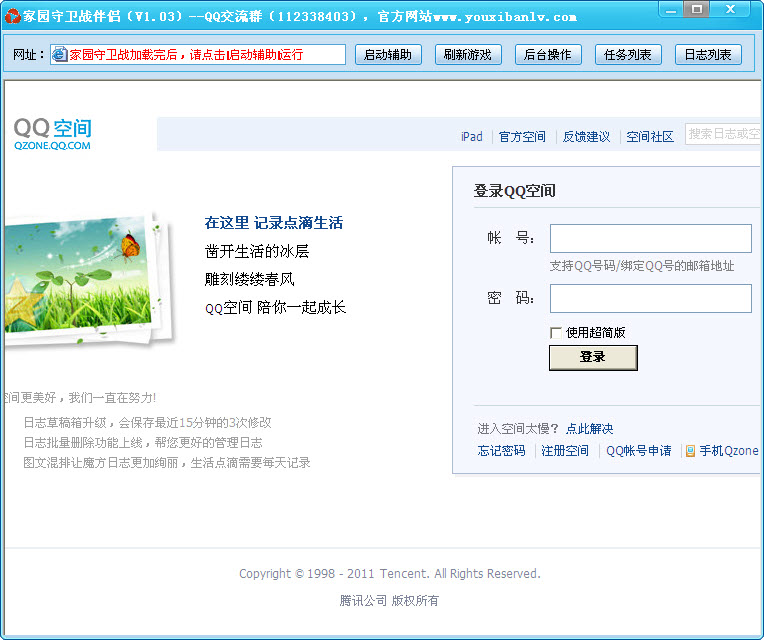Screen dimensions: 764x640
Task: Click the text QQ空间 陪你一起成长
Action: coord(275,308)
